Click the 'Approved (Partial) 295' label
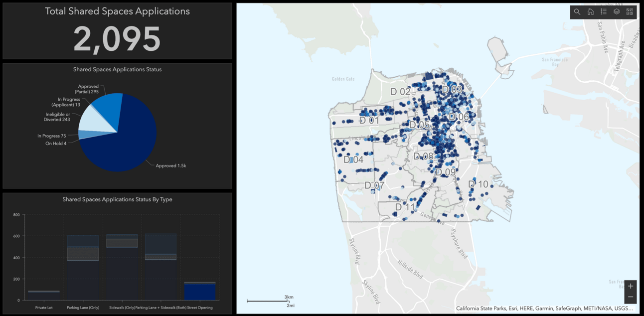The image size is (644, 316). coord(87,89)
